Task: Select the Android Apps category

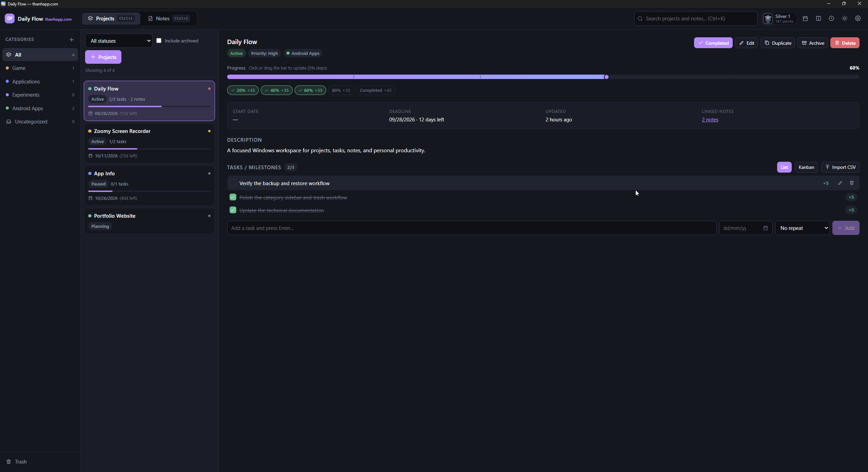Action: tap(40, 108)
